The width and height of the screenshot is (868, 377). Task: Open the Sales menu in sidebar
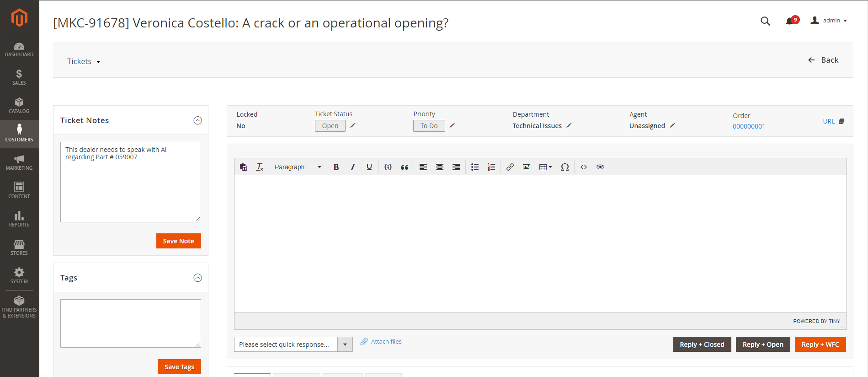pos(19,77)
